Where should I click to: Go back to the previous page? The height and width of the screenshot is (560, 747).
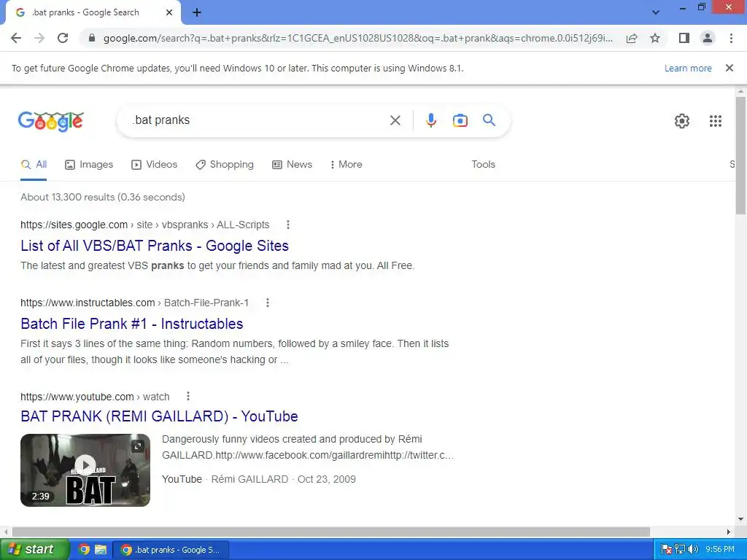(16, 38)
